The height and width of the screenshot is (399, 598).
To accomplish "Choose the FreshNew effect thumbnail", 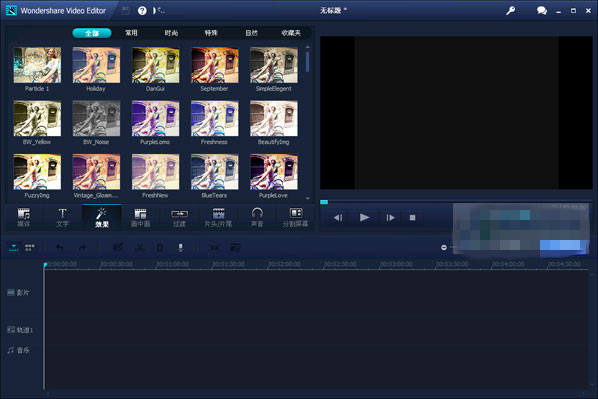I will click(155, 172).
